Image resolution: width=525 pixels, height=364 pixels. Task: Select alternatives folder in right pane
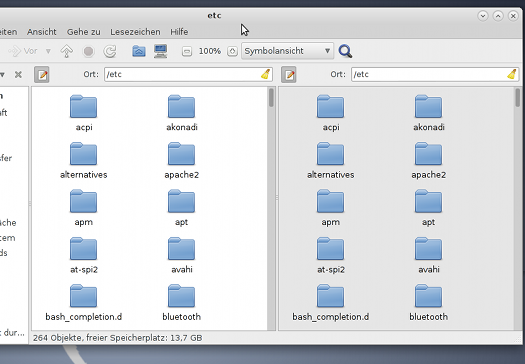tap(331, 160)
